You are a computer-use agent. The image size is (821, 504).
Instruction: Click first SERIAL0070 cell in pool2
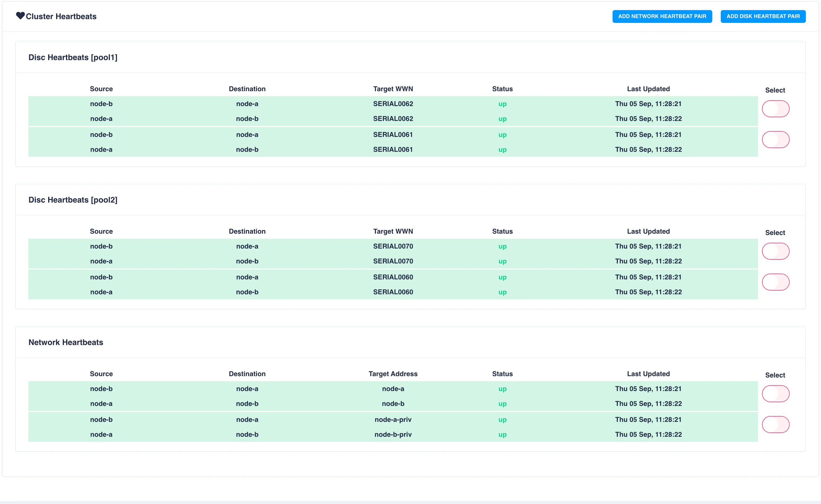tap(393, 246)
